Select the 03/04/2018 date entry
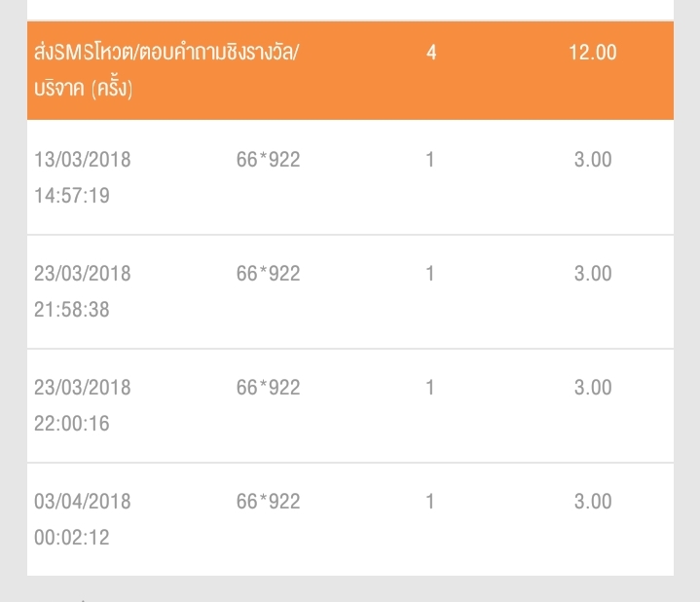The width and height of the screenshot is (700, 602). 82,502
